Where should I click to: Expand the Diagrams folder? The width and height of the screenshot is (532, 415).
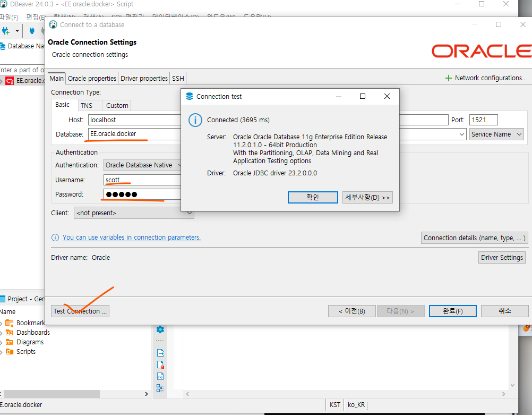point(2,342)
